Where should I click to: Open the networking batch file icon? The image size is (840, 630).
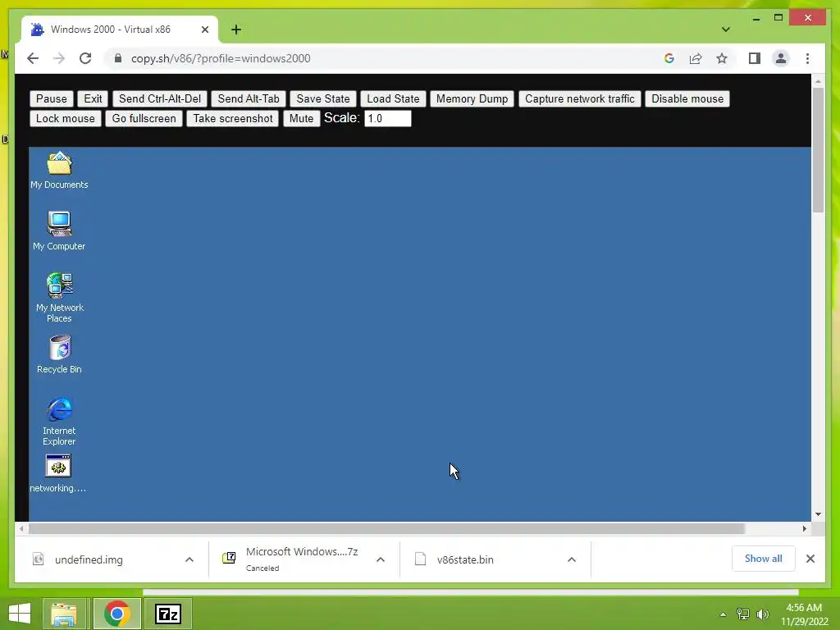(x=58, y=473)
